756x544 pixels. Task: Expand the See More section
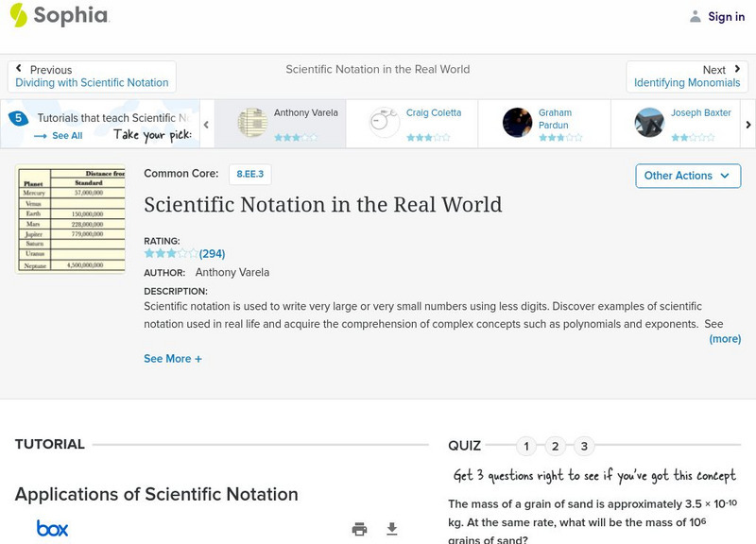[172, 359]
